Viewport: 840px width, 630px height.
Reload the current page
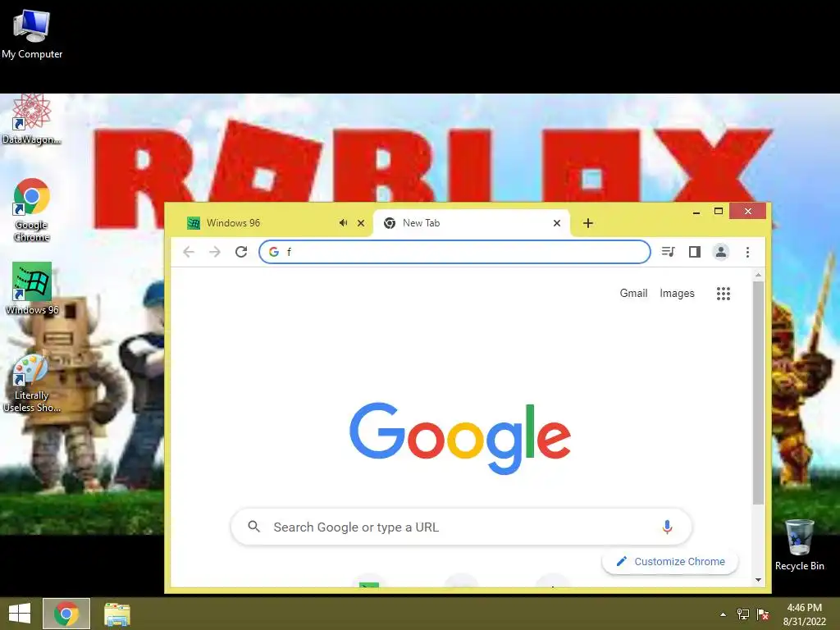coord(241,252)
